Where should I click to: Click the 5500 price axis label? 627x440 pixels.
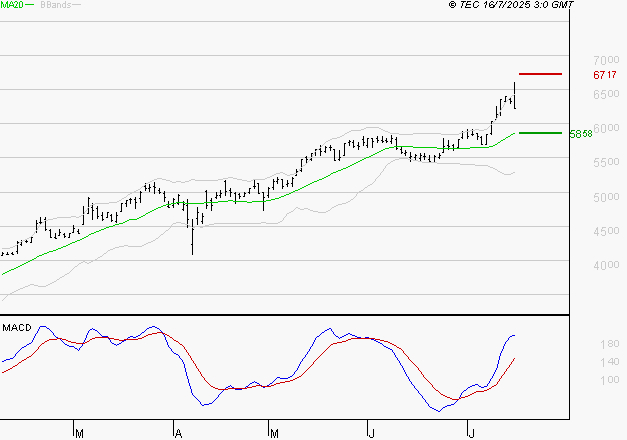coord(606,162)
